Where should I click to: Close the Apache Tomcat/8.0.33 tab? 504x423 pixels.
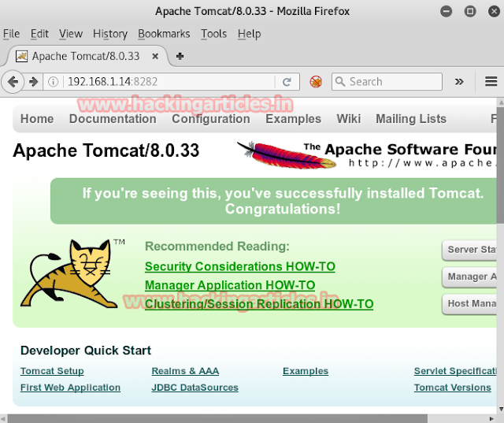coord(155,56)
